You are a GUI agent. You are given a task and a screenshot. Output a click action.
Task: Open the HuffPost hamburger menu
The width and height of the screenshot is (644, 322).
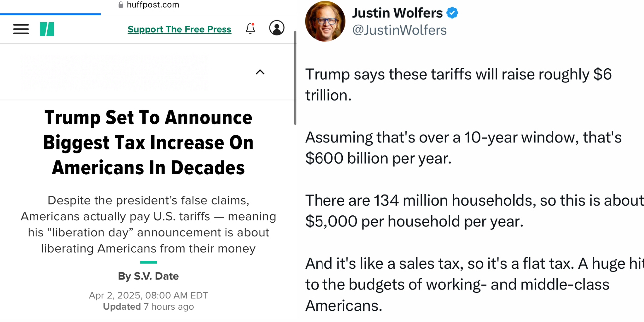(x=21, y=29)
